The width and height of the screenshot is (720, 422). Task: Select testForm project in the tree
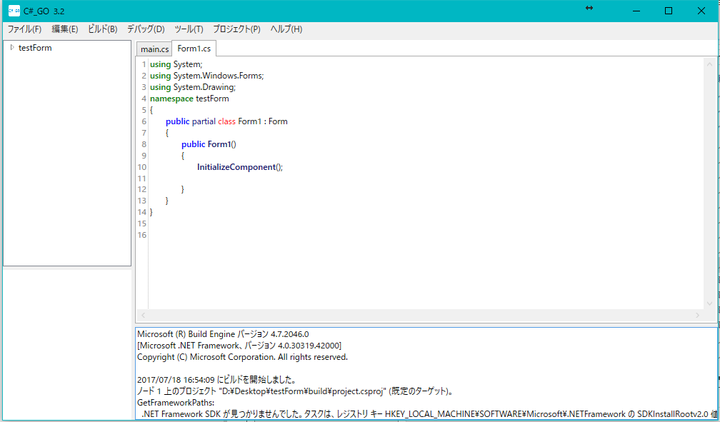tap(35, 48)
